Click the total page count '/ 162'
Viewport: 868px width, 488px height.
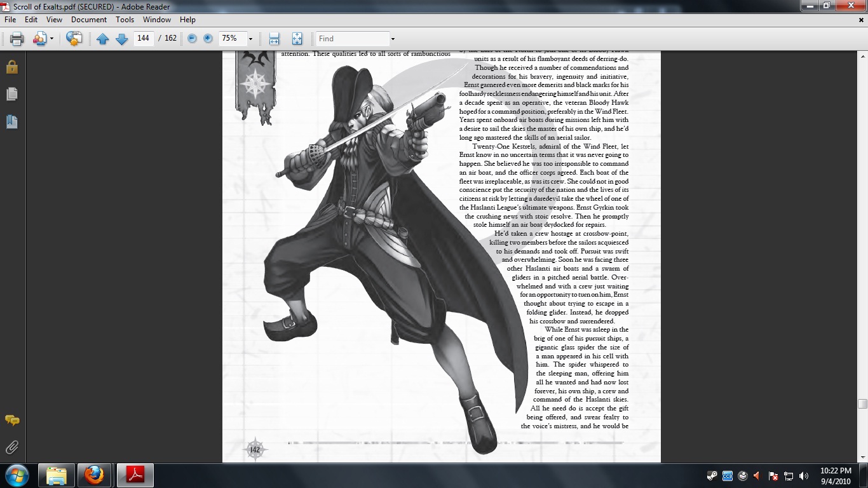click(168, 38)
